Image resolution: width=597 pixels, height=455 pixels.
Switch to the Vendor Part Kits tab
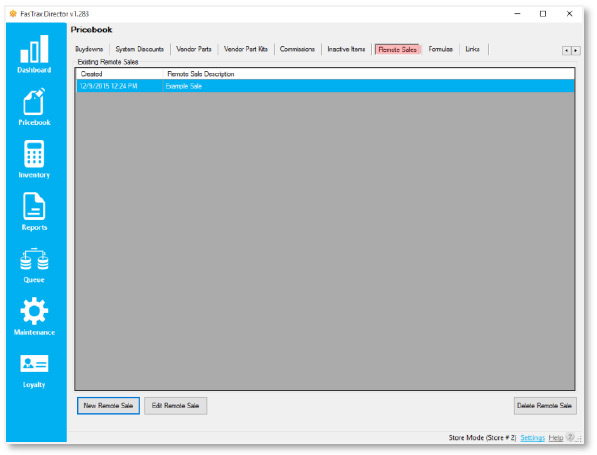coord(246,49)
